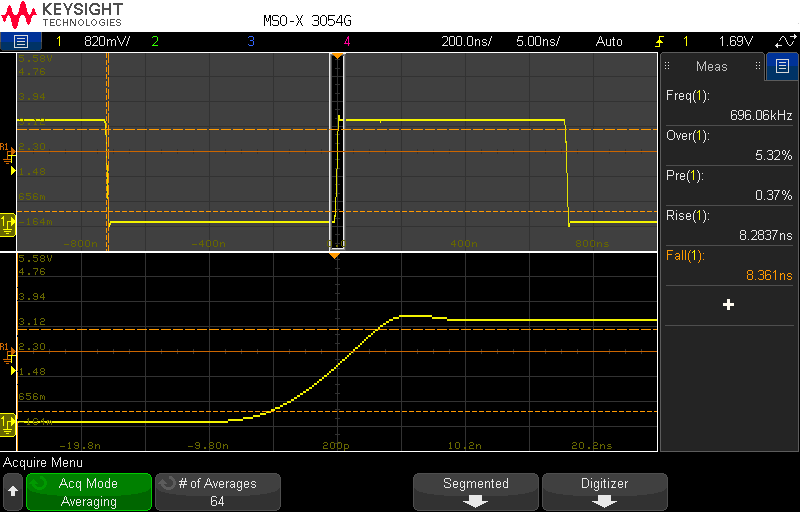800x512 pixels.
Task: Click the back arrow softkey in Acquire Menu
Action: [13, 492]
